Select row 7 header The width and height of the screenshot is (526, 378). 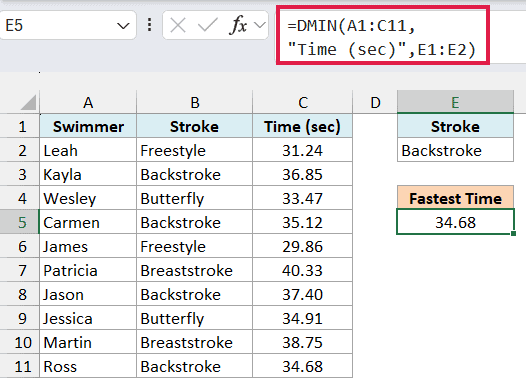(x=20, y=270)
